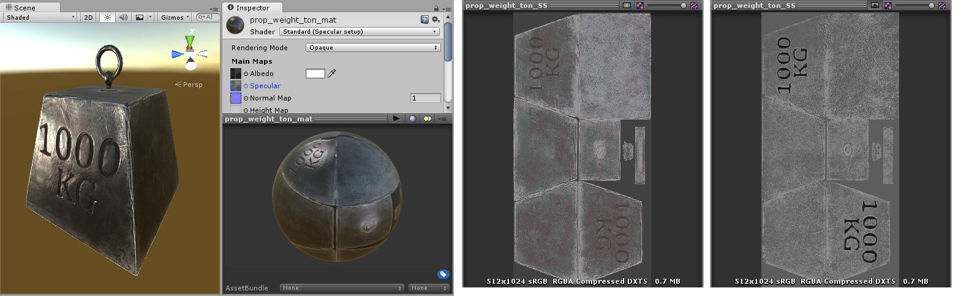Open the Shader selection dropdown
Image resolution: width=980 pixels, height=296 pixels.
pos(359,31)
